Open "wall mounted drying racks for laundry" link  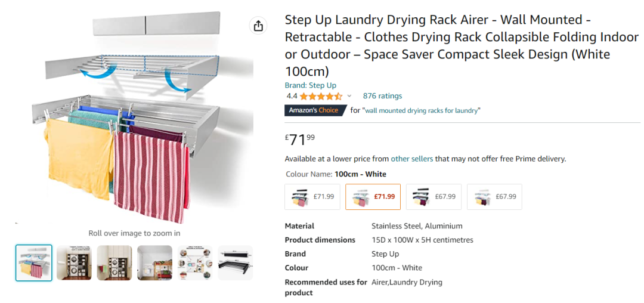click(x=422, y=110)
